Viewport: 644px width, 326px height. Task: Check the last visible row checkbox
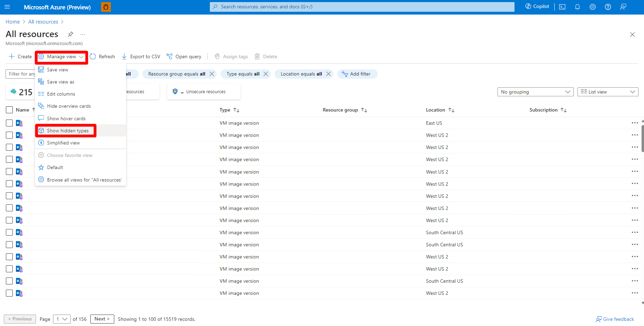pos(9,293)
